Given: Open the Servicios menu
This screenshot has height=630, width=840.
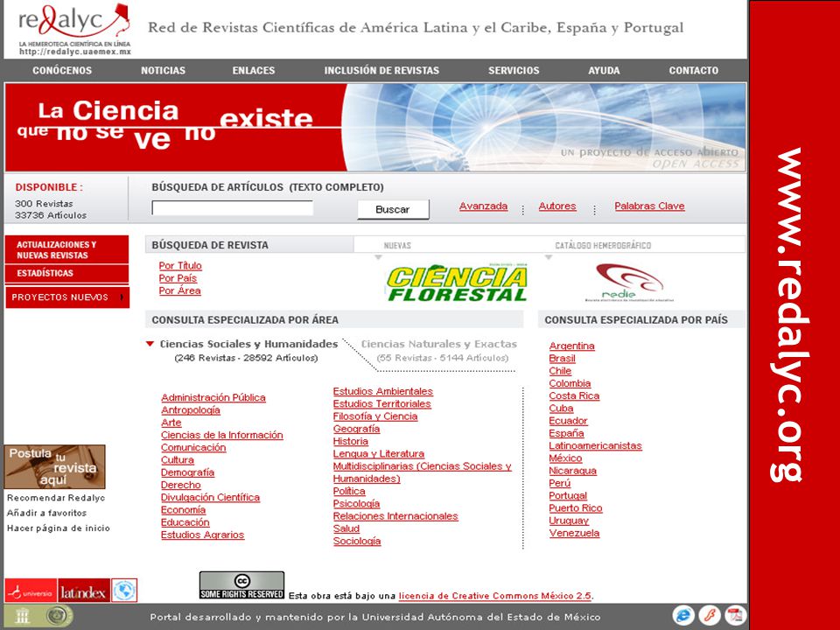Looking at the screenshot, I should [514, 70].
